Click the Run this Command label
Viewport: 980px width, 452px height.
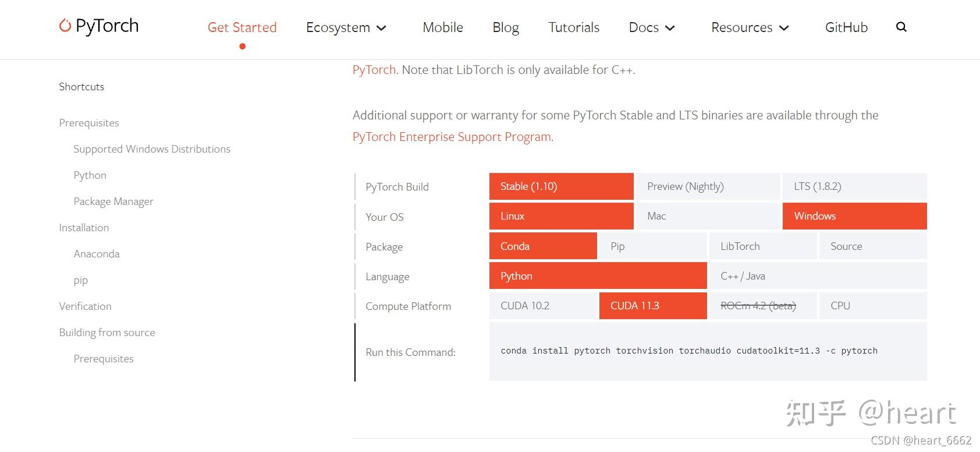click(410, 352)
